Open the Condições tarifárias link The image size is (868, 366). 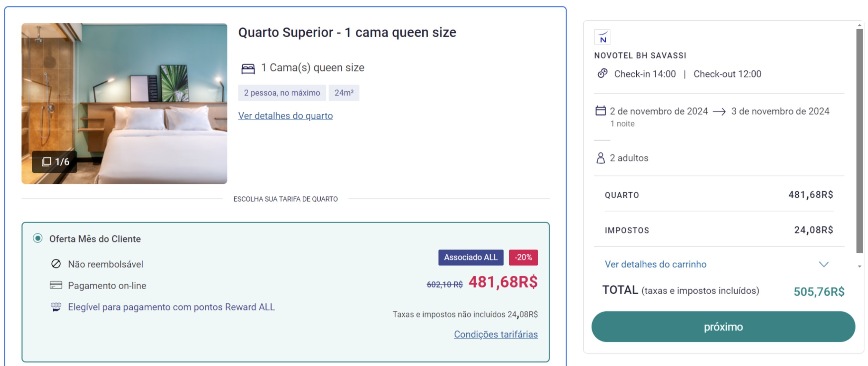point(496,334)
